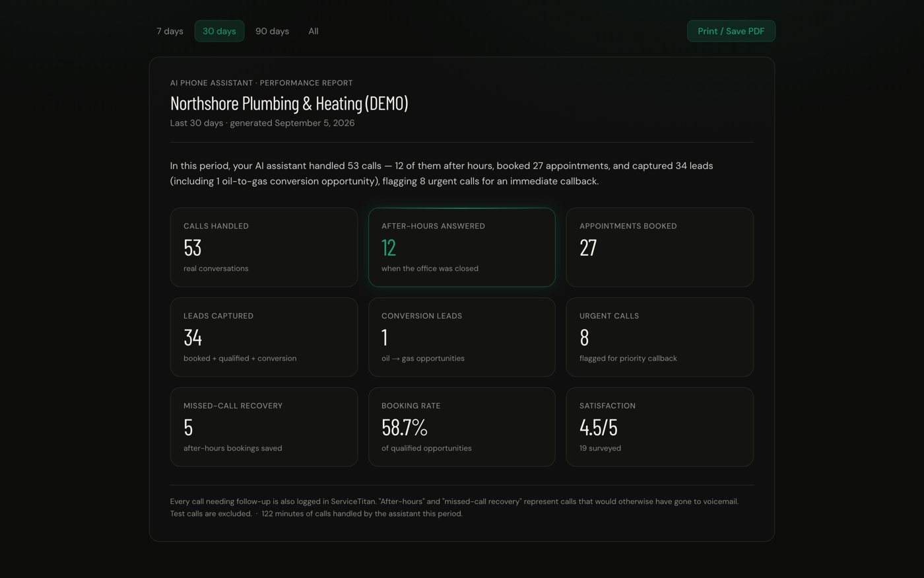Click the "booked + qualified + conversion" caption
The width and height of the screenshot is (924, 578).
point(240,358)
